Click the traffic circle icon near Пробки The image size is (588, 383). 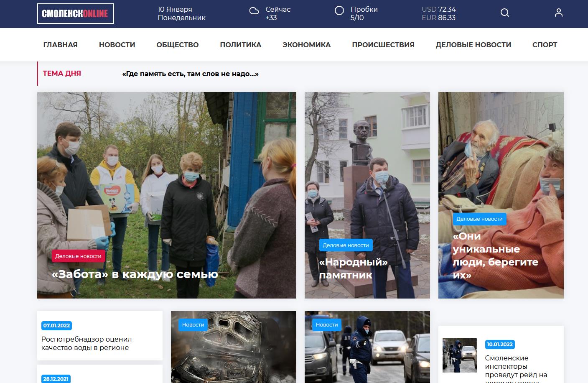tap(339, 10)
